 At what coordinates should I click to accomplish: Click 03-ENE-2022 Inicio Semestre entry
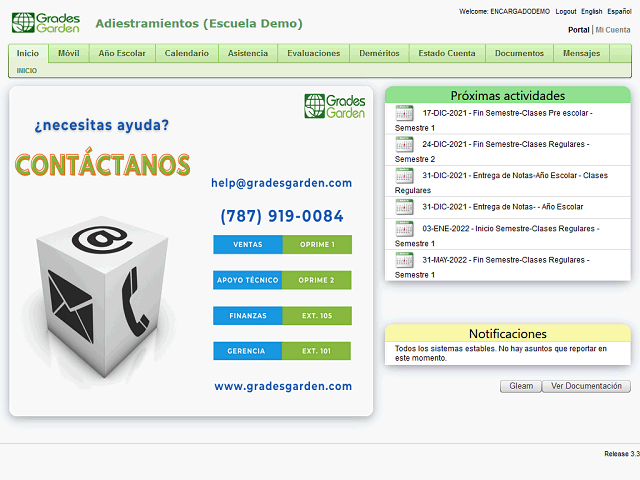(507, 234)
